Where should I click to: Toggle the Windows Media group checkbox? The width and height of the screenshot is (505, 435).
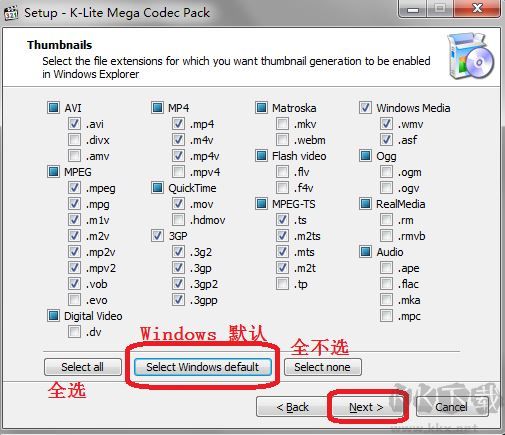(x=365, y=108)
